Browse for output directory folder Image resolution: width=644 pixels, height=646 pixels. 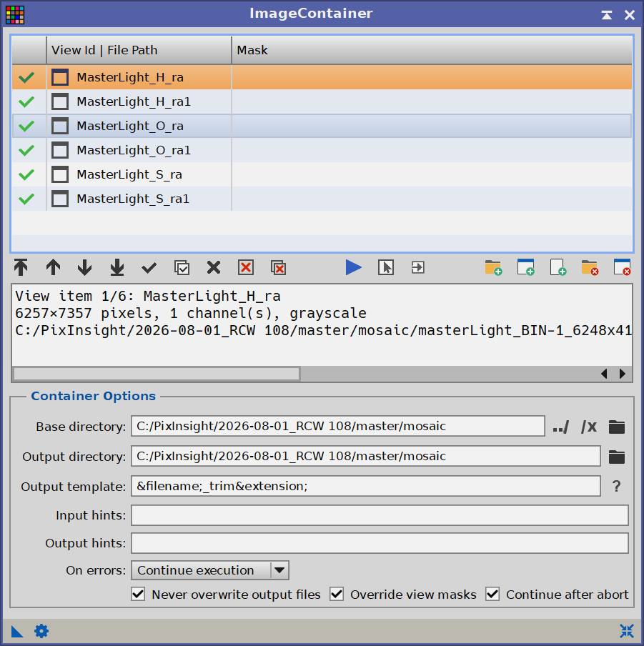tap(617, 457)
